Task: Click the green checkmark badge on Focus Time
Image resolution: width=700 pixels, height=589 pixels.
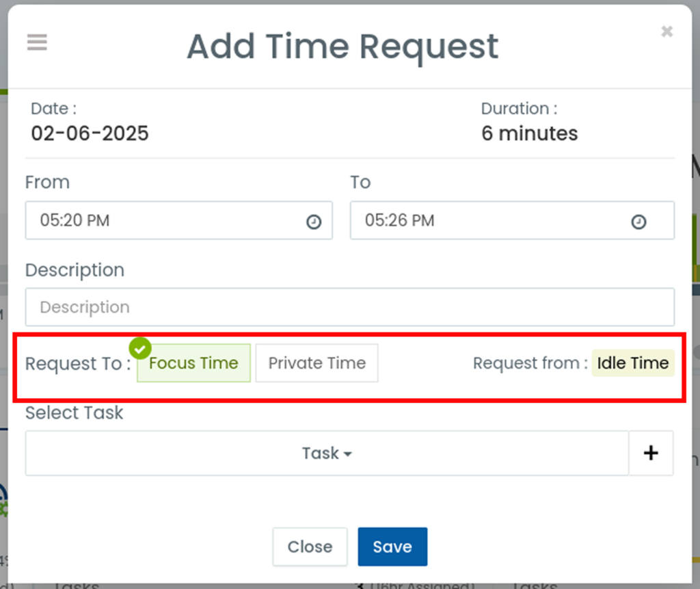Action: click(x=140, y=348)
